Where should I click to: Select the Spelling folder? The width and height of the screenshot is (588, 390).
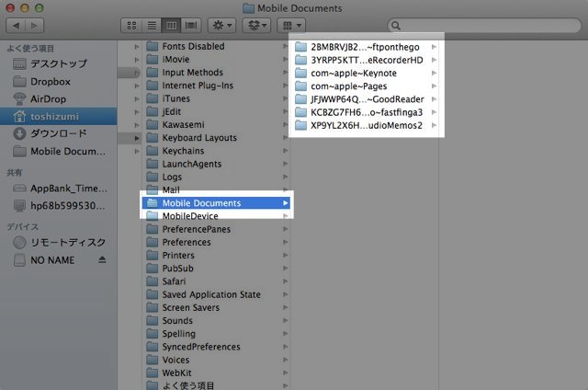click(x=217, y=334)
